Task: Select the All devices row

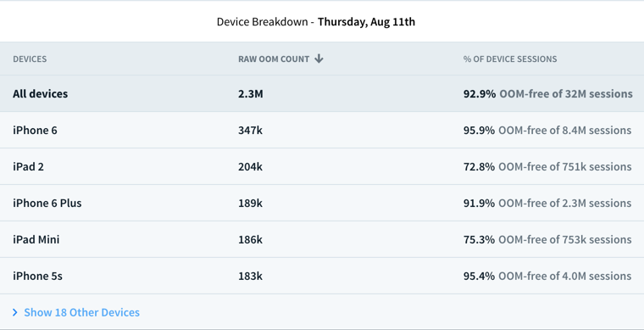Action: click(322, 93)
